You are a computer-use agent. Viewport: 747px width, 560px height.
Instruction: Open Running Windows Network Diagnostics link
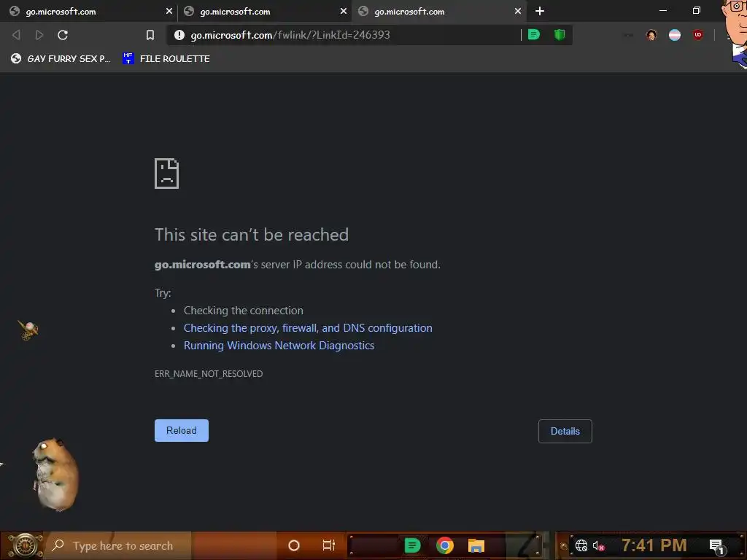(x=279, y=346)
